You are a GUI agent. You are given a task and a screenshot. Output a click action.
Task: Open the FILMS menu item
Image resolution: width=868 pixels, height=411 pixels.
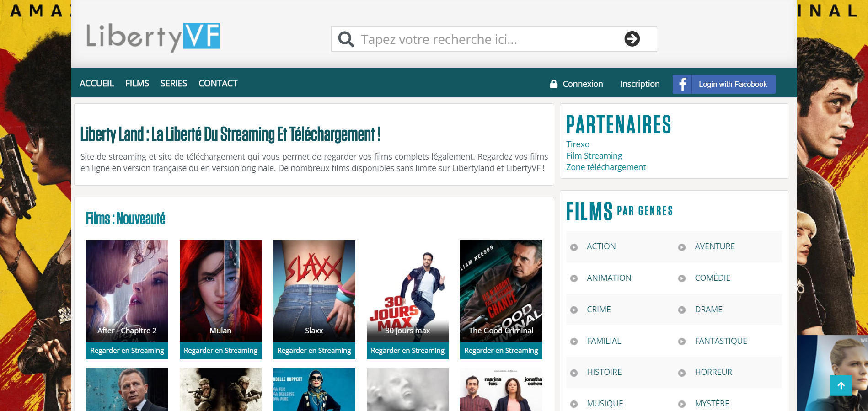pos(137,83)
